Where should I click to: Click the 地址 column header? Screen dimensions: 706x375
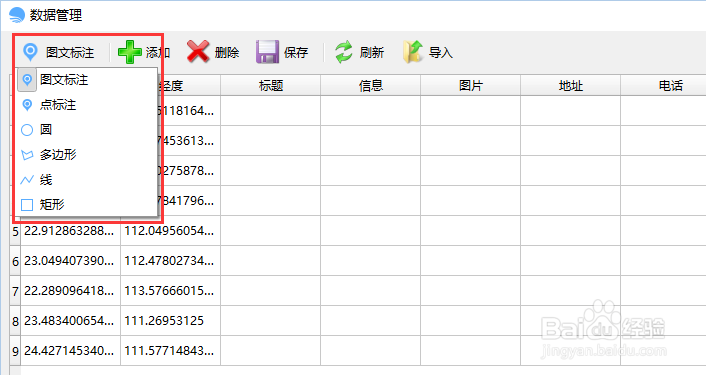click(x=570, y=86)
